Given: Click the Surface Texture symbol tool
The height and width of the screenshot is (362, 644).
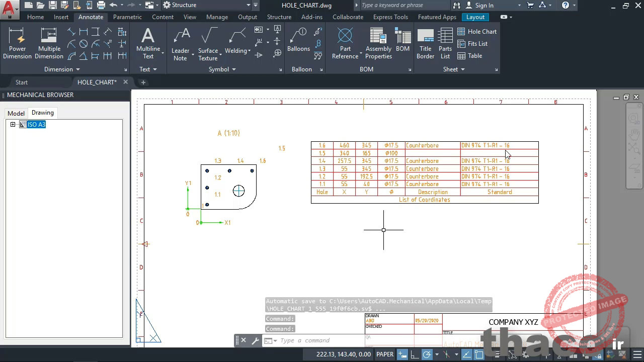Looking at the screenshot, I should pyautogui.click(x=208, y=43).
